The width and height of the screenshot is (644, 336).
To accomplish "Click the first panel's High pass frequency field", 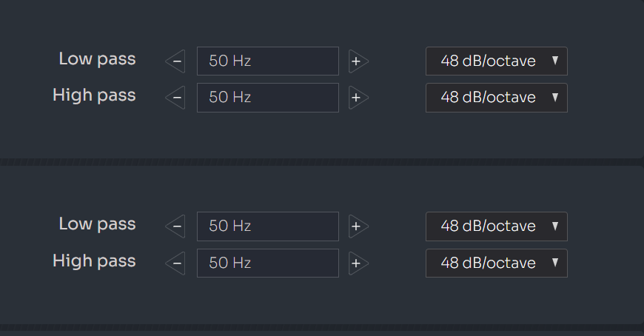I will pyautogui.click(x=267, y=98).
